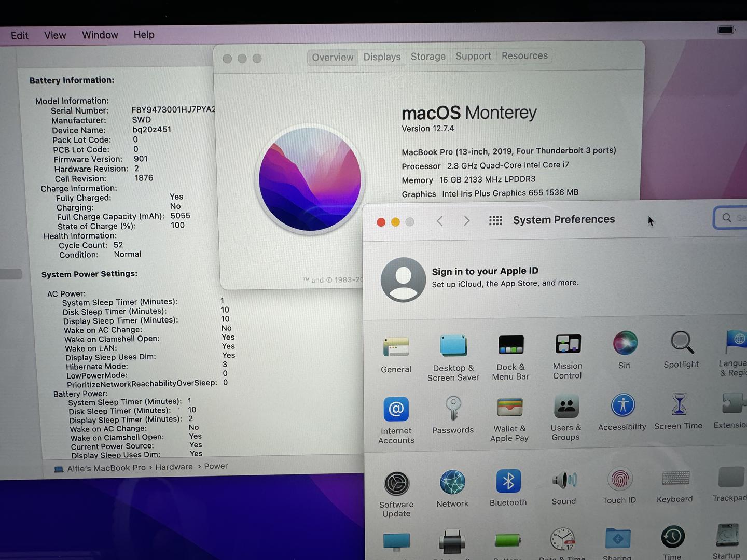
Task: Open Date & Time preferences icon
Action: point(563,540)
